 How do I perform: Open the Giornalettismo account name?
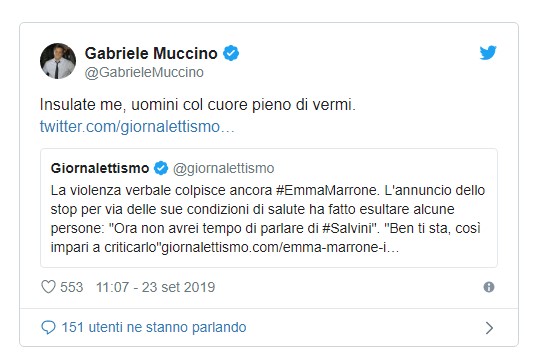point(100,168)
